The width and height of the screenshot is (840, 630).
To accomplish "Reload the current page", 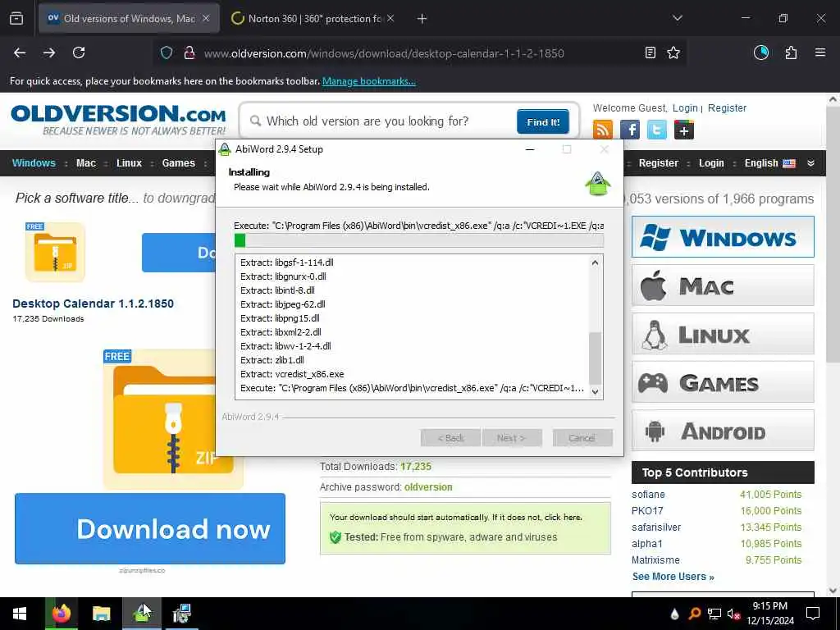I will pyautogui.click(x=79, y=52).
